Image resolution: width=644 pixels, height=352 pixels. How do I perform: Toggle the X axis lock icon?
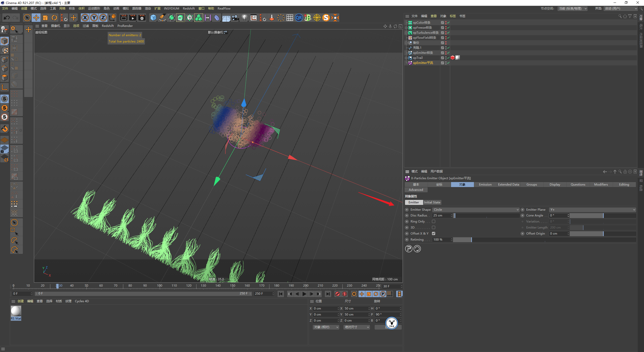tap(85, 18)
